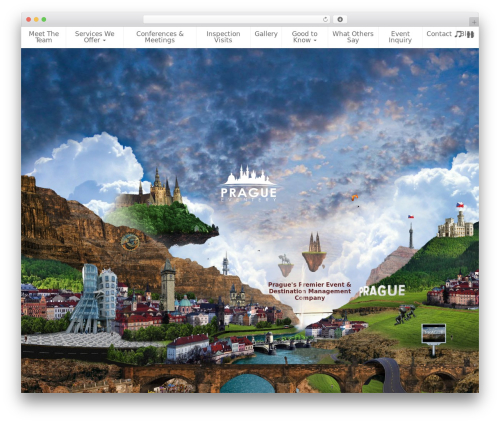Image resolution: width=500 pixels, height=423 pixels.
Task: Click the billboard screen on the hill
Action: pyautogui.click(x=434, y=333)
